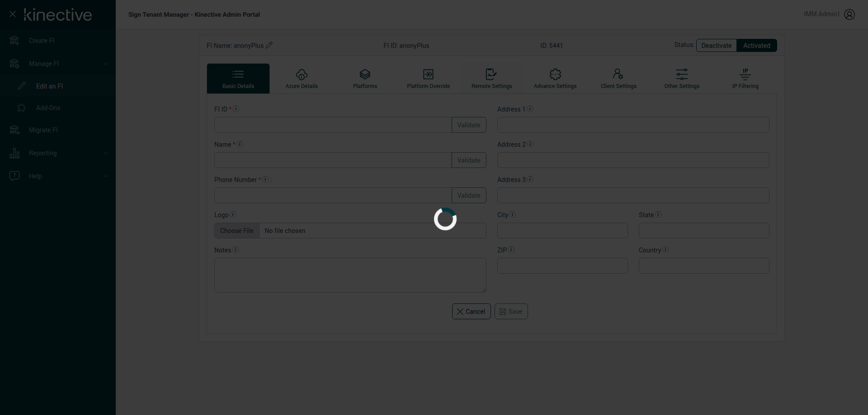Switch to the Client Settings tab
The height and width of the screenshot is (415, 868).
click(618, 79)
